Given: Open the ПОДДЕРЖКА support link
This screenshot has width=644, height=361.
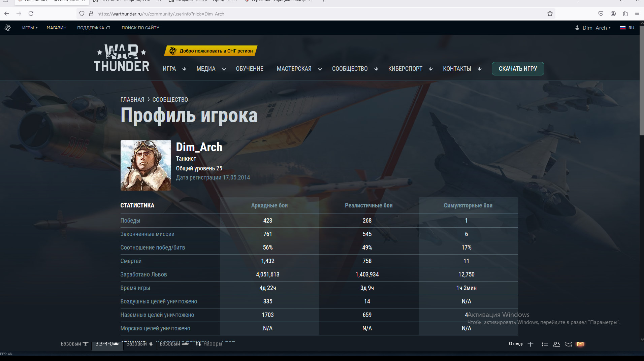Looking at the screenshot, I should pos(94,28).
